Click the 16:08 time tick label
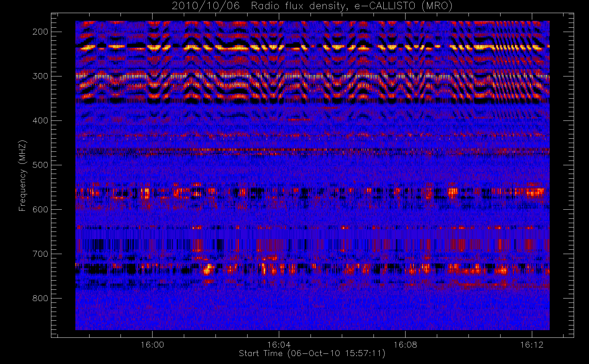The height and width of the screenshot is (364, 589). point(405,345)
